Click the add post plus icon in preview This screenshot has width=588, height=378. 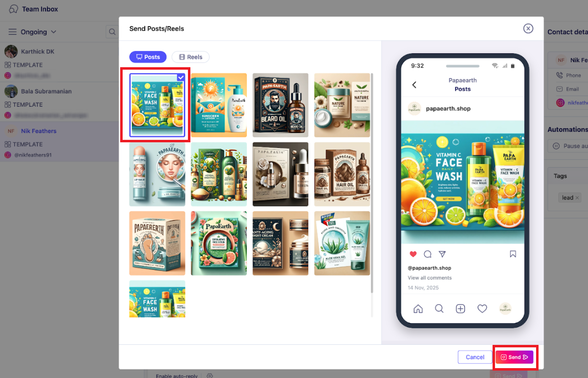coord(460,309)
